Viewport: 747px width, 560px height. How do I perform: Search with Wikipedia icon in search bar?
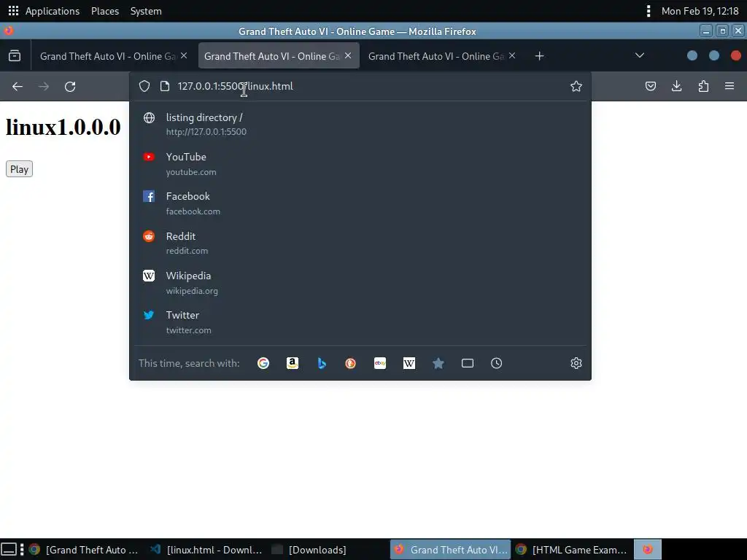pyautogui.click(x=409, y=363)
